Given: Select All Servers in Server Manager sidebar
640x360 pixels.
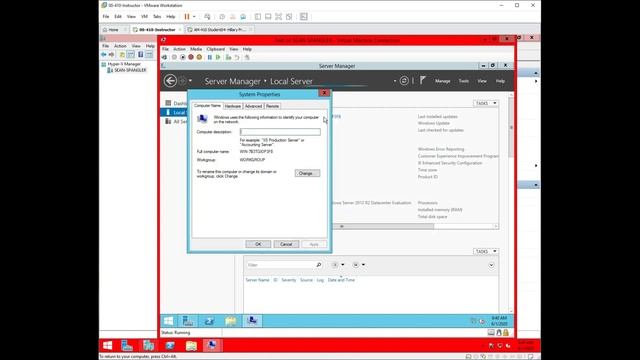Looking at the screenshot, I should click(176, 122).
